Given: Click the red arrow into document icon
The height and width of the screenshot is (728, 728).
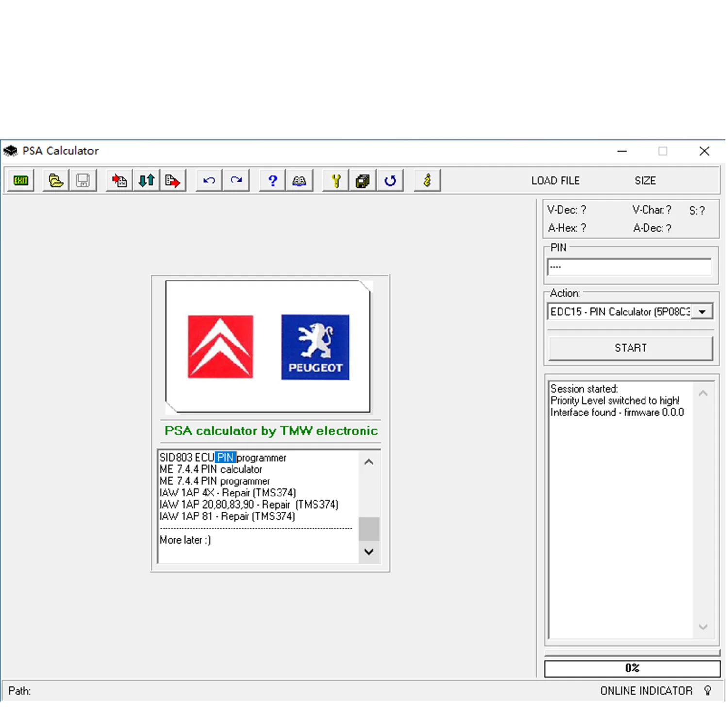Looking at the screenshot, I should click(x=119, y=181).
